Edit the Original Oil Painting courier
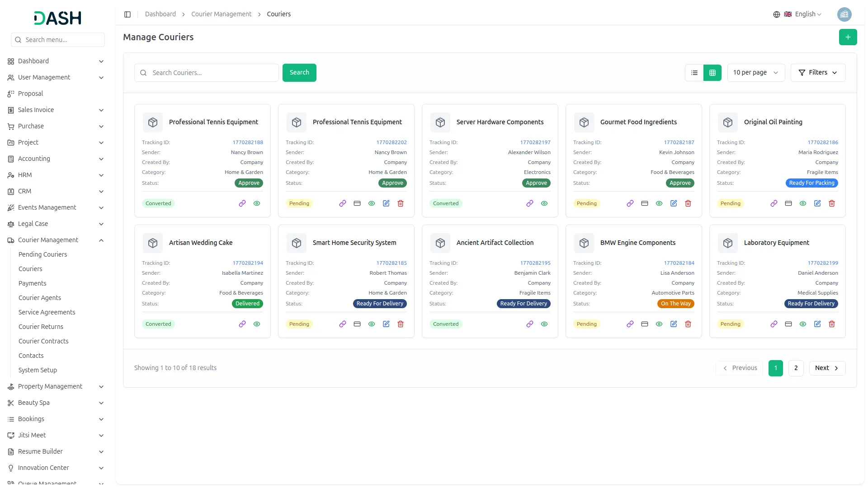868x488 pixels. pos(817,203)
